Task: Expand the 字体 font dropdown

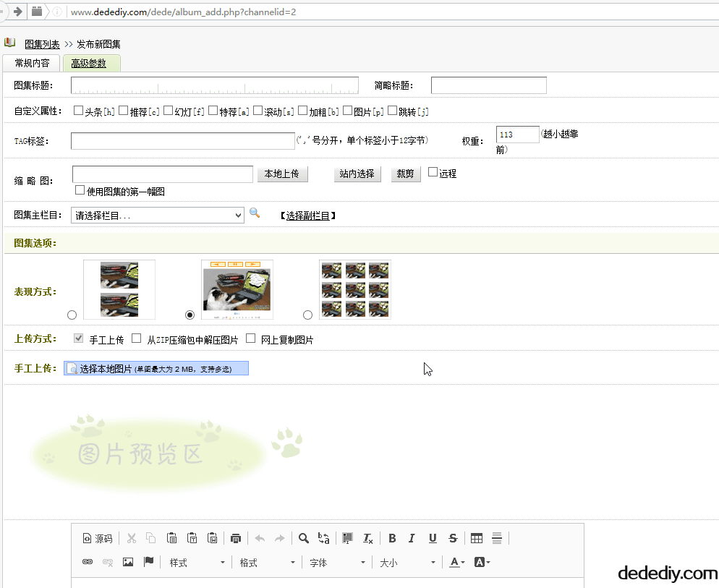Action: coord(336,563)
